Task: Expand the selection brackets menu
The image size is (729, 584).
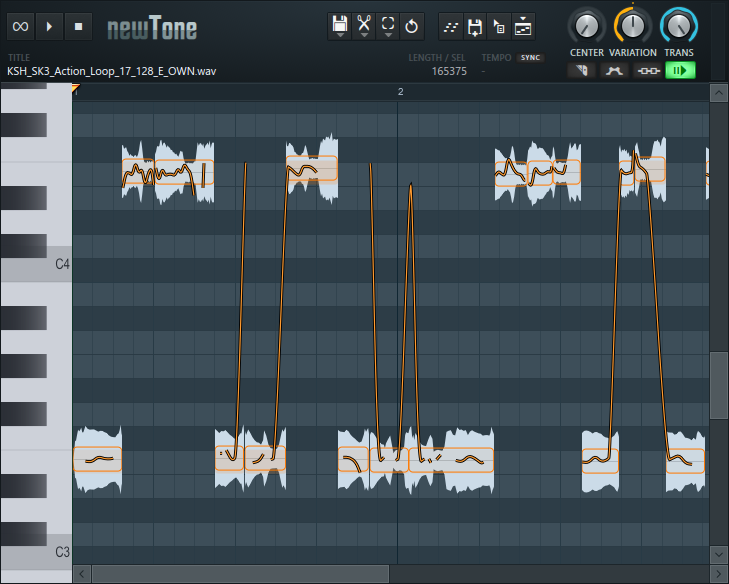Action: click(388, 25)
